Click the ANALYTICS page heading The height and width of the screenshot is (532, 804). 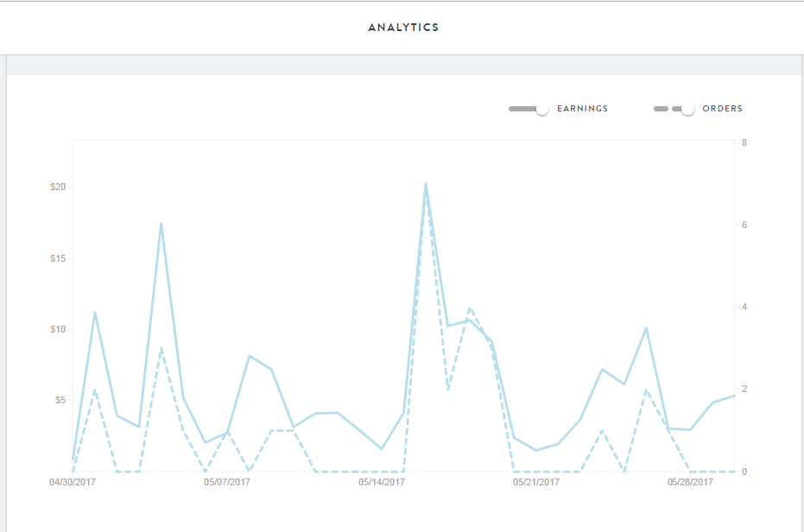(403, 28)
